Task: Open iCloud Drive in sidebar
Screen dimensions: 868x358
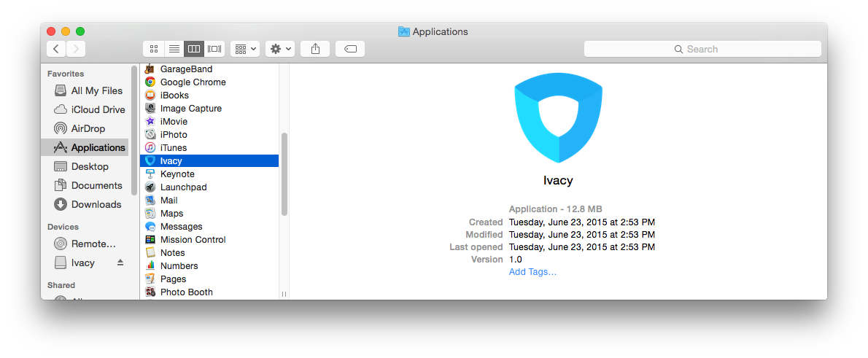Action: coord(90,109)
